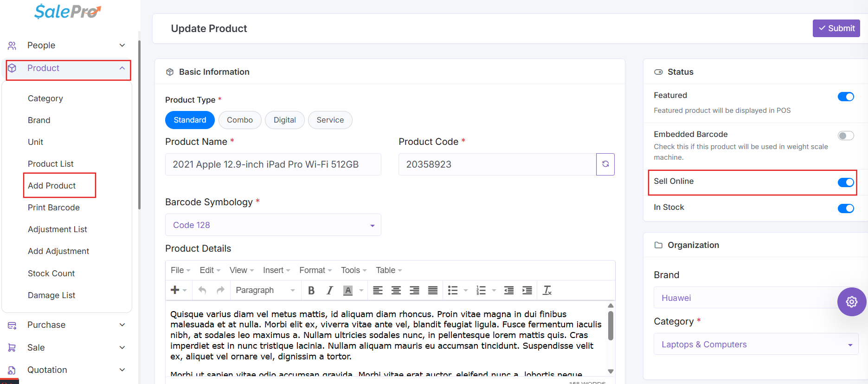Viewport: 868px width, 384px height.
Task: Apply italic formatting in editor
Action: (329, 290)
